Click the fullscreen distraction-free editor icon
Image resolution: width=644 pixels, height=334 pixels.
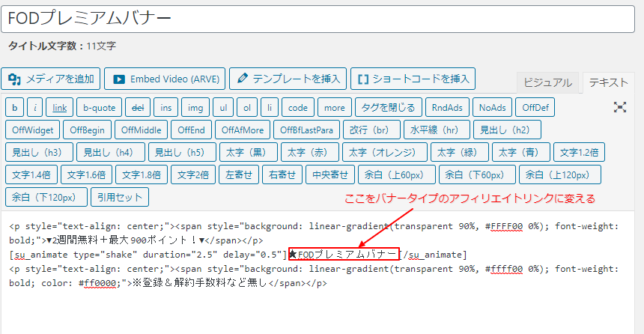point(620,107)
